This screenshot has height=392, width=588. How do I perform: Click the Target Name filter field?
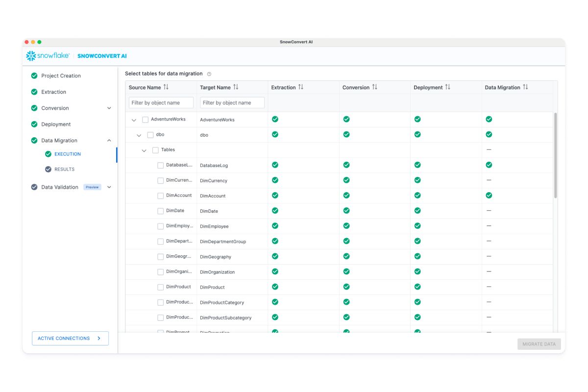point(232,102)
